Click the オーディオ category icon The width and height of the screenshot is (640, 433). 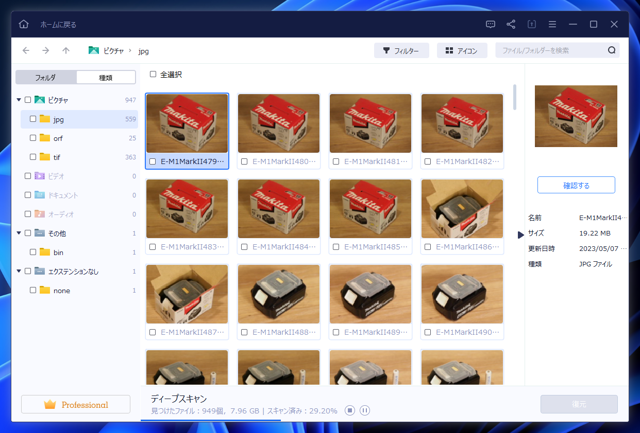click(x=40, y=214)
